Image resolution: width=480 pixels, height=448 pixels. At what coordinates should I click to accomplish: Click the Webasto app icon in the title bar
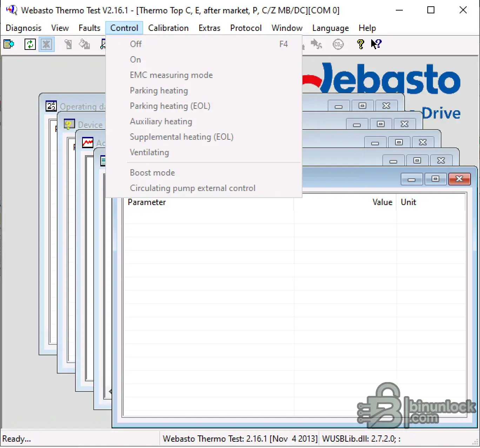click(12, 10)
